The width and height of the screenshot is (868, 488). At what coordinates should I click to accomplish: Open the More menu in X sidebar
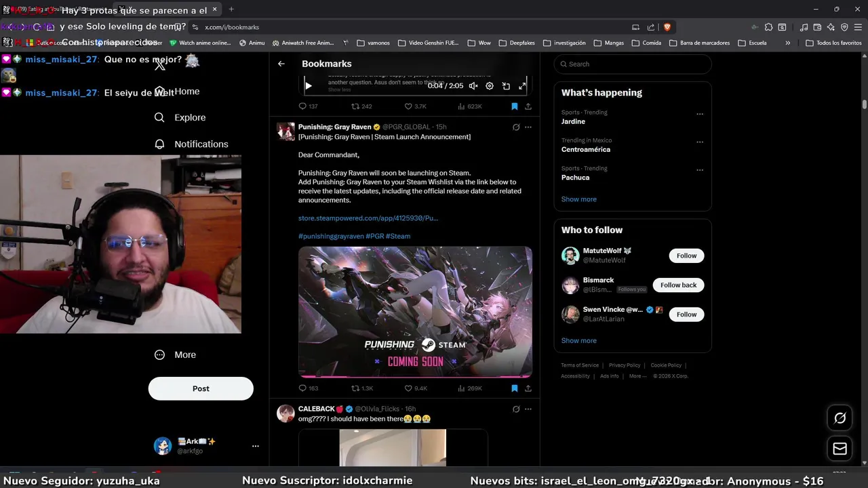[175, 355]
